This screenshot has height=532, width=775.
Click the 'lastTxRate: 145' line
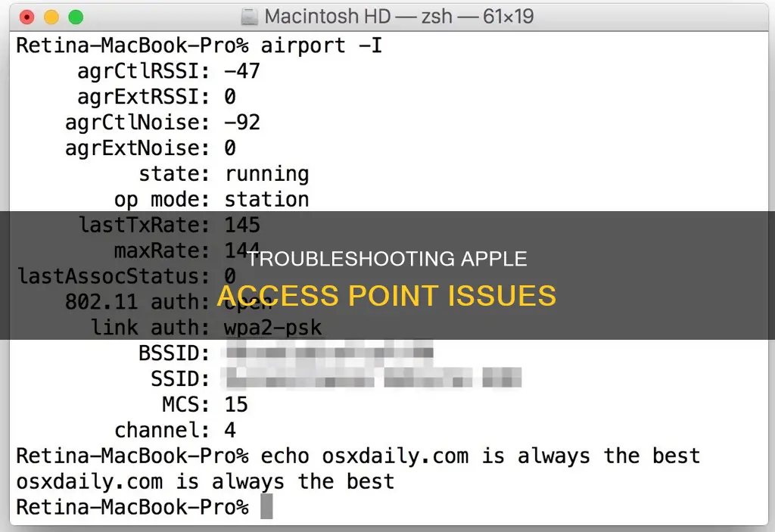coord(169,226)
